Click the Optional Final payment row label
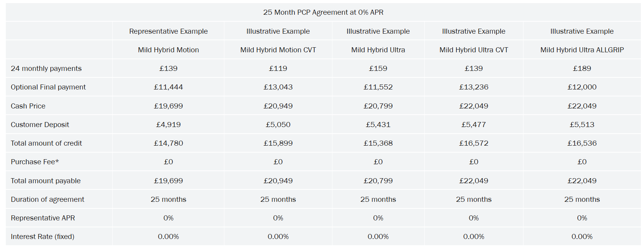644x251 pixels. 48,87
